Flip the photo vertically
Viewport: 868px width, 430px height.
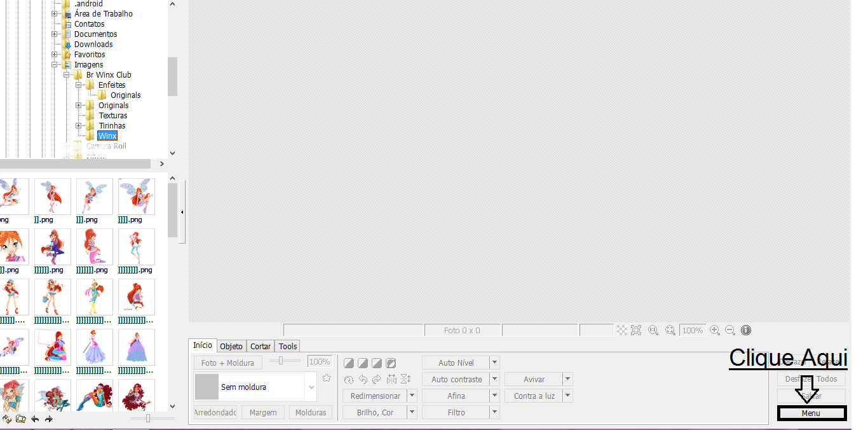[405, 380]
